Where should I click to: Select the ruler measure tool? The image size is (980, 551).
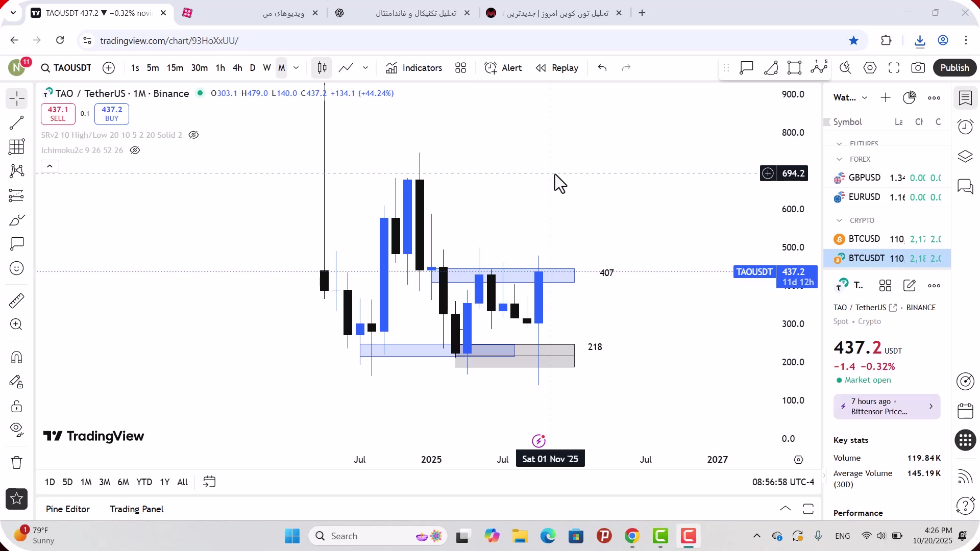(16, 300)
